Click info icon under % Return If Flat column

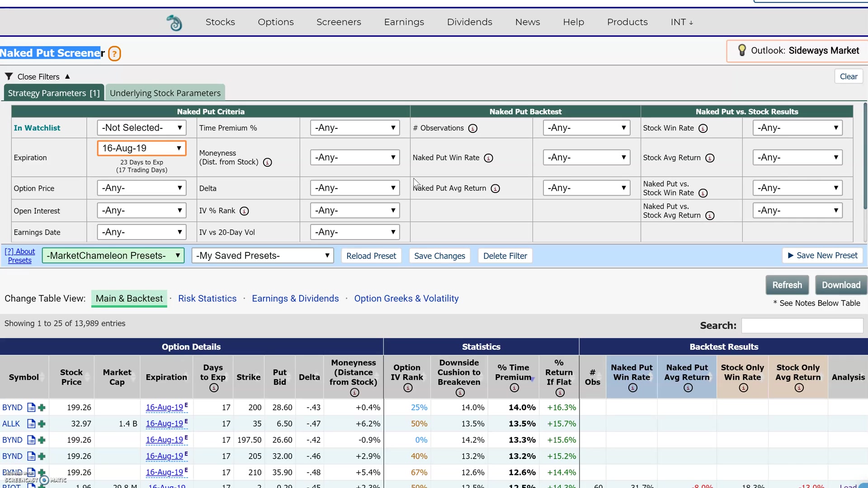pyautogui.click(x=560, y=393)
